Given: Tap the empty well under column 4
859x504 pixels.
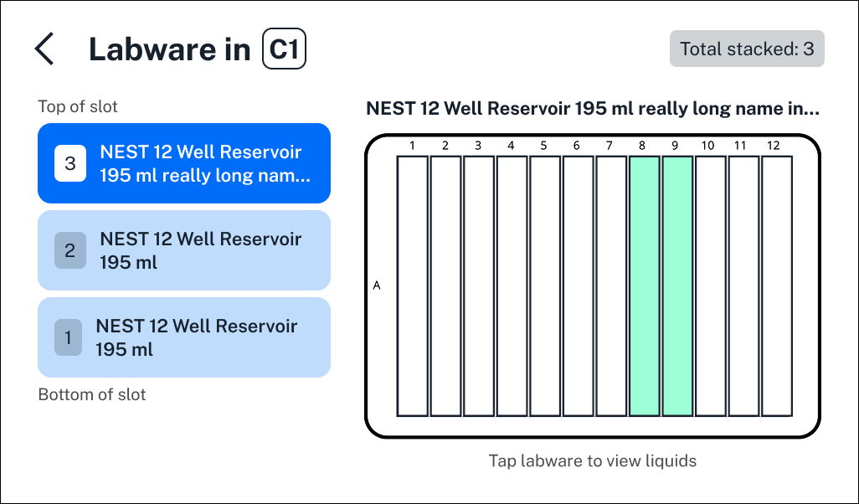Looking at the screenshot, I should click(x=512, y=286).
